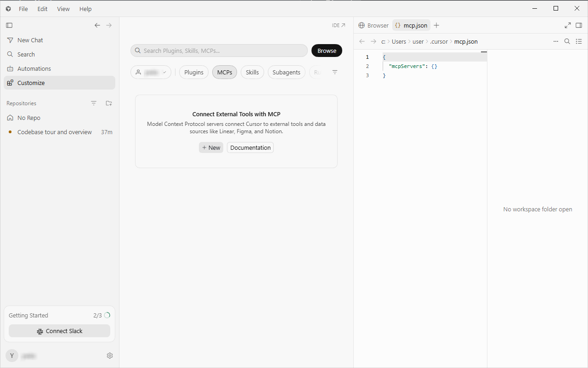Navigate back in the editor pane
Screen dimensions: 588x368
click(362, 41)
